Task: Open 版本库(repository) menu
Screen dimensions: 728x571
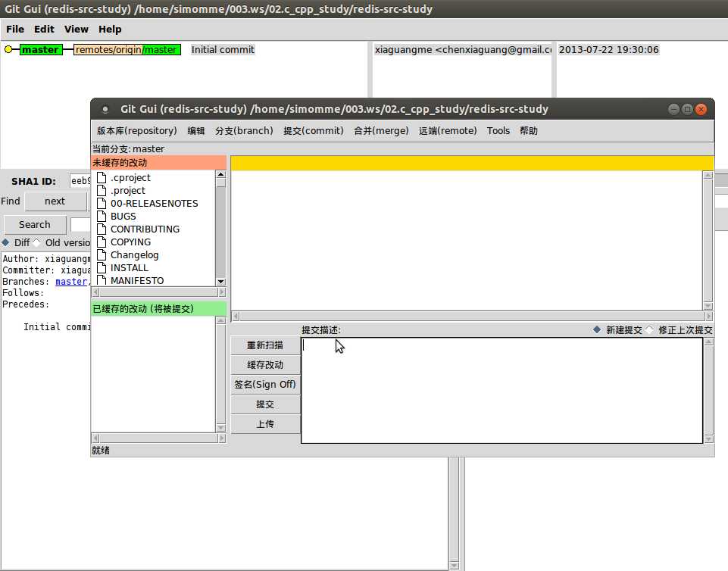Action: coord(136,131)
